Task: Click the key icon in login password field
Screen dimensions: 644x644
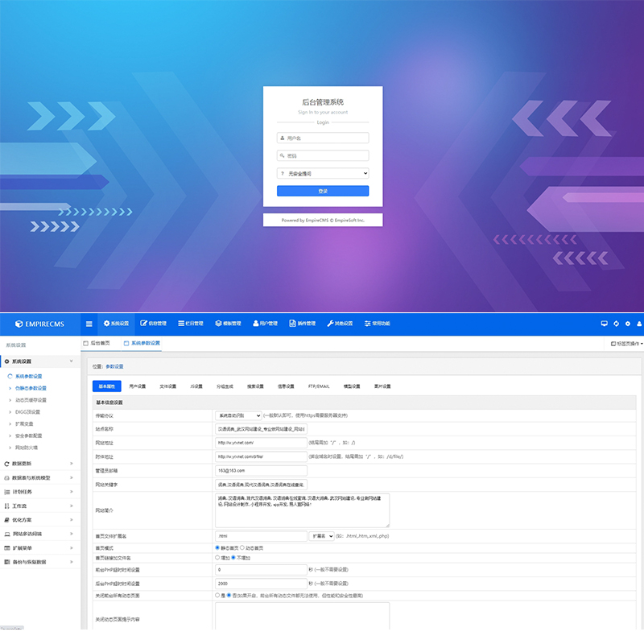Action: pos(283,155)
